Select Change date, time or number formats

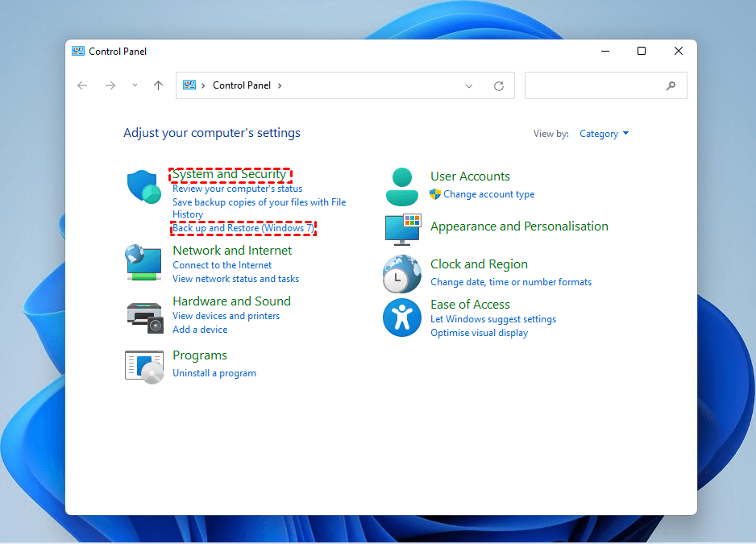[511, 282]
